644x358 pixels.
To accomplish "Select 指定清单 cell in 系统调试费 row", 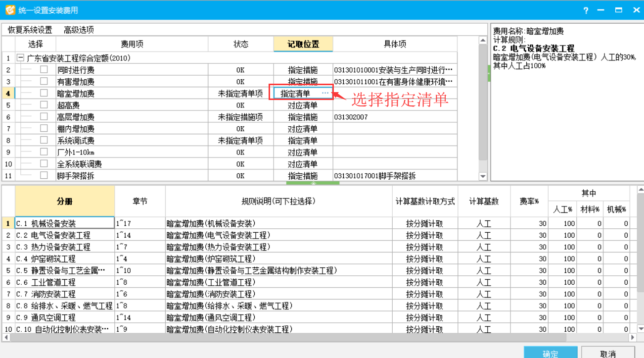I will 303,141.
